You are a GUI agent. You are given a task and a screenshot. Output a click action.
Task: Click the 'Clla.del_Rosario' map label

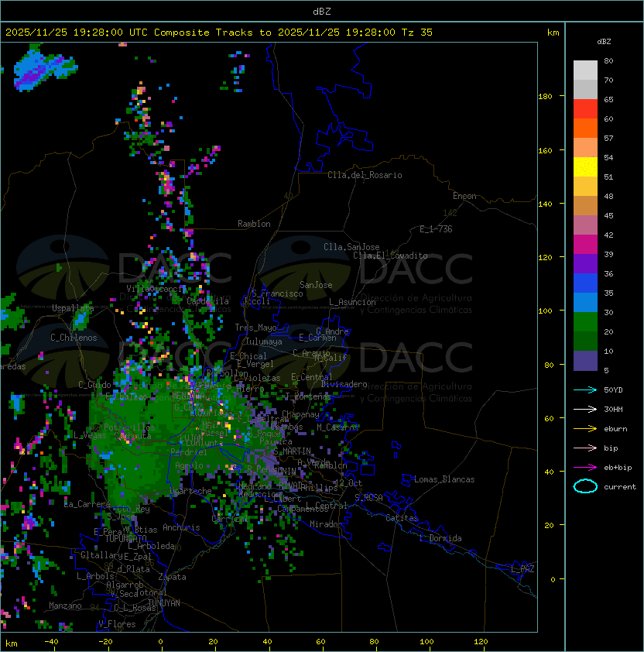click(365, 175)
